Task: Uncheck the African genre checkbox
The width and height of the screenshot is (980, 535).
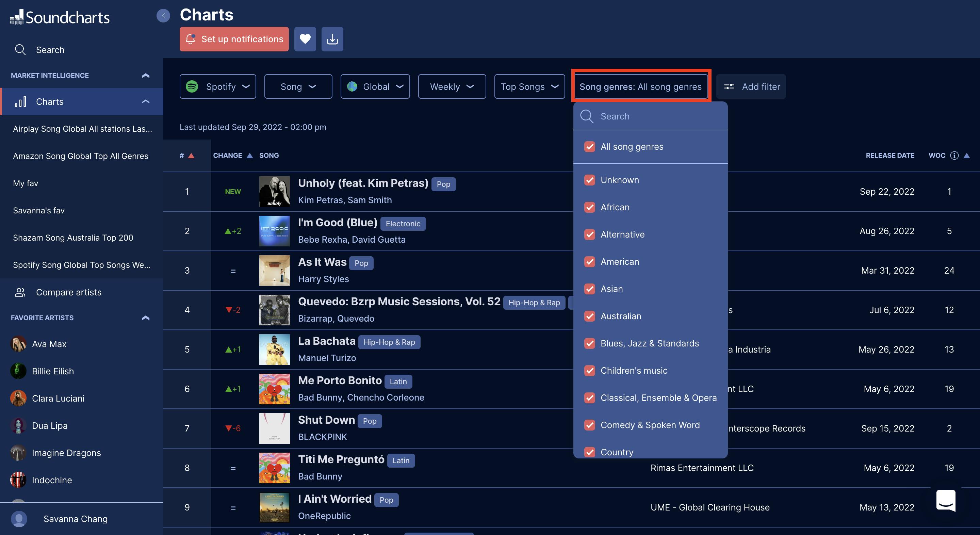Action: (589, 207)
